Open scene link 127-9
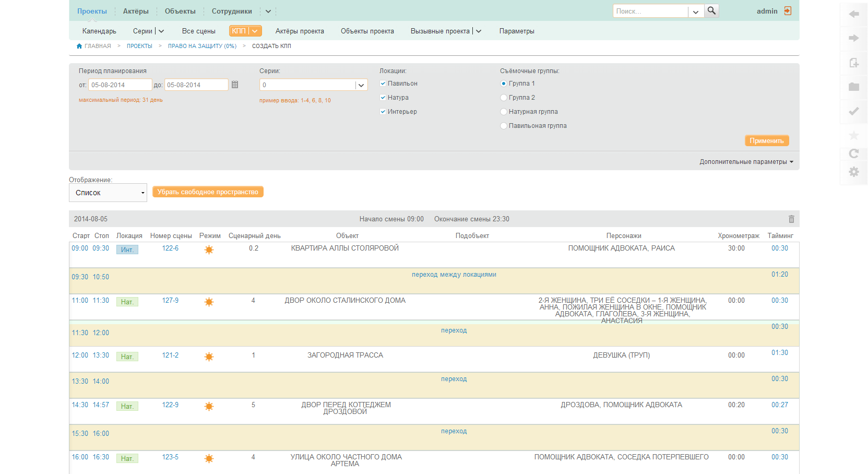 pyautogui.click(x=170, y=301)
